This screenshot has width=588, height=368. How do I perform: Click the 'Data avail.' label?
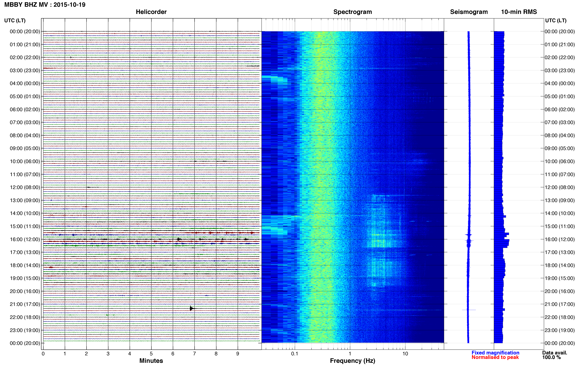555,353
